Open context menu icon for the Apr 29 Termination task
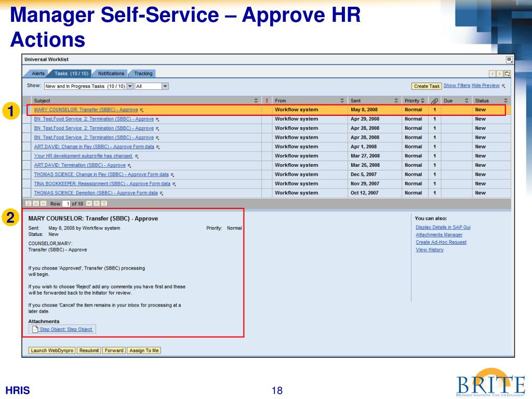 [157, 119]
